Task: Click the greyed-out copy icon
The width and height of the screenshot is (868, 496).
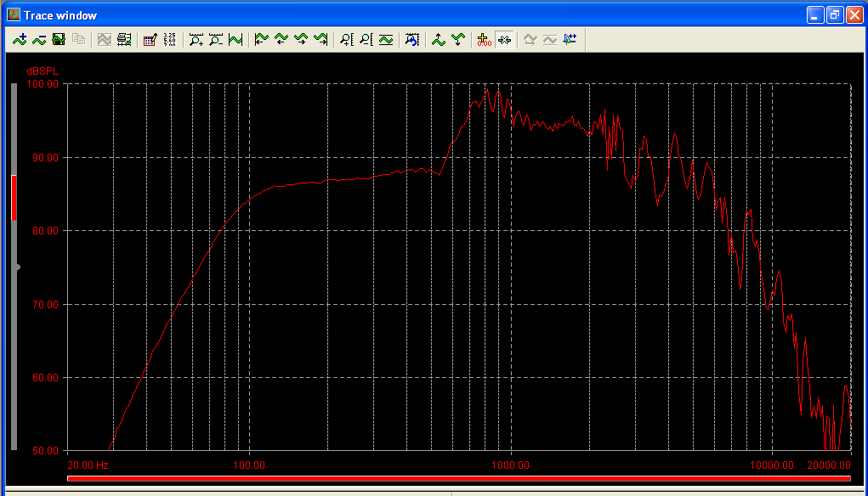Action: coord(78,40)
